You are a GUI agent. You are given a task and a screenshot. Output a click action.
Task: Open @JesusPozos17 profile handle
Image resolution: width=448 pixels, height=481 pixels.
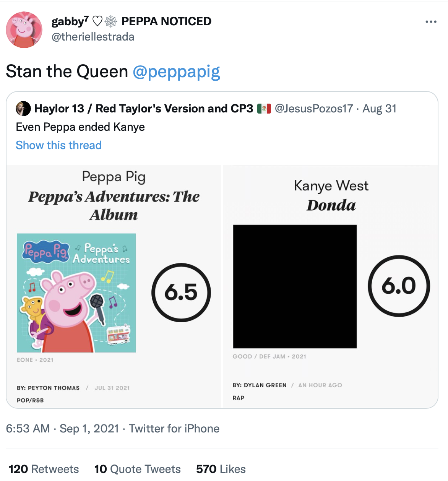314,109
